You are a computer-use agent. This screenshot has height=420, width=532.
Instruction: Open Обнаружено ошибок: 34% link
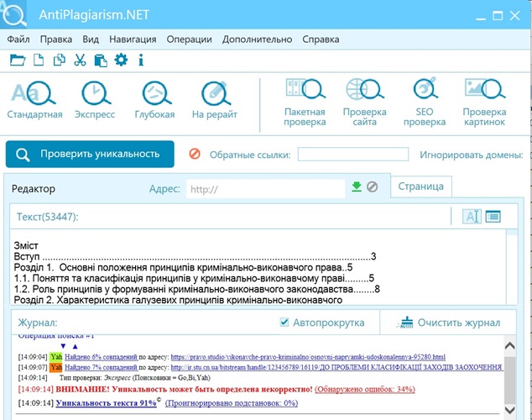[365, 389]
